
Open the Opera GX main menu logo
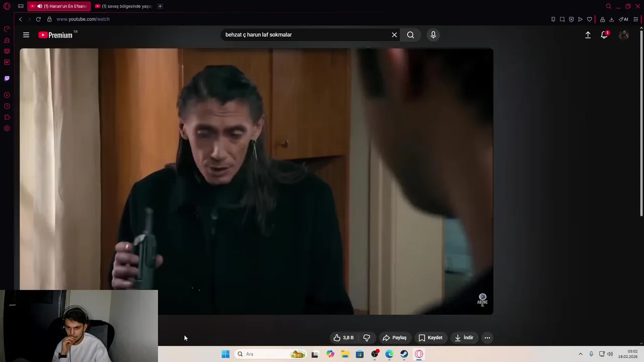coord(7,6)
